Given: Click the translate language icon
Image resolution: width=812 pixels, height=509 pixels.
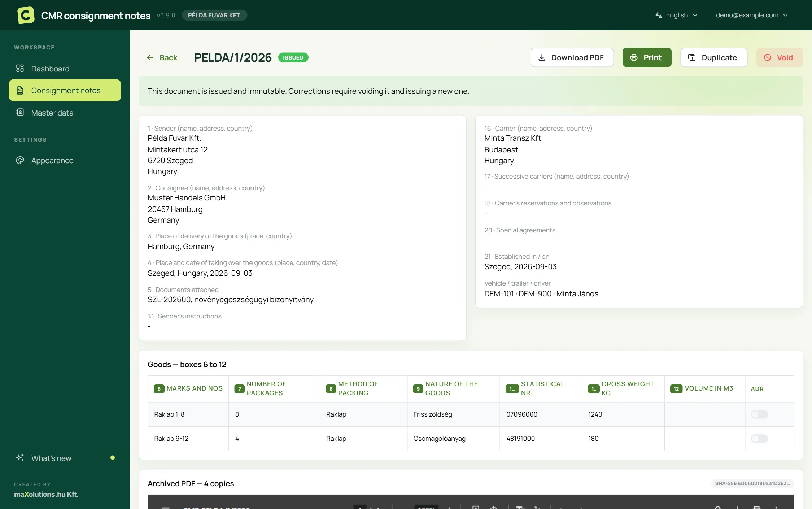Looking at the screenshot, I should (x=659, y=15).
